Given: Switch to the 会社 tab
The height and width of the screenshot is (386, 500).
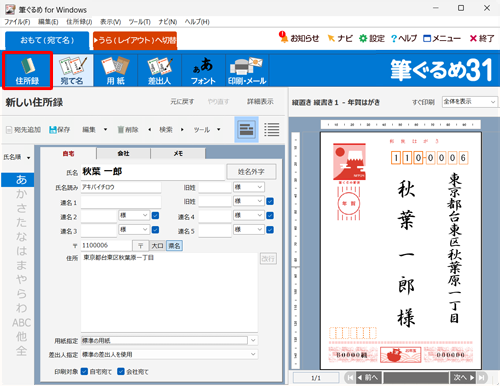Looking at the screenshot, I should (123, 153).
